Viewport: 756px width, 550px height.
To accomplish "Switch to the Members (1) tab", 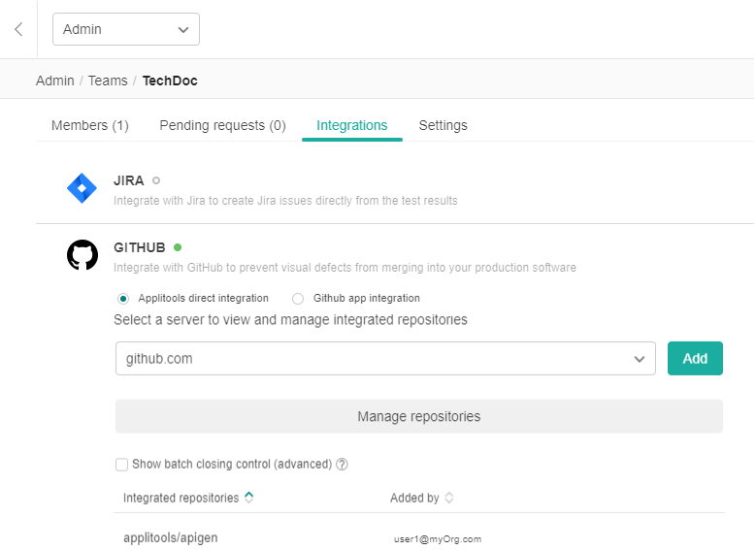I will 89,125.
